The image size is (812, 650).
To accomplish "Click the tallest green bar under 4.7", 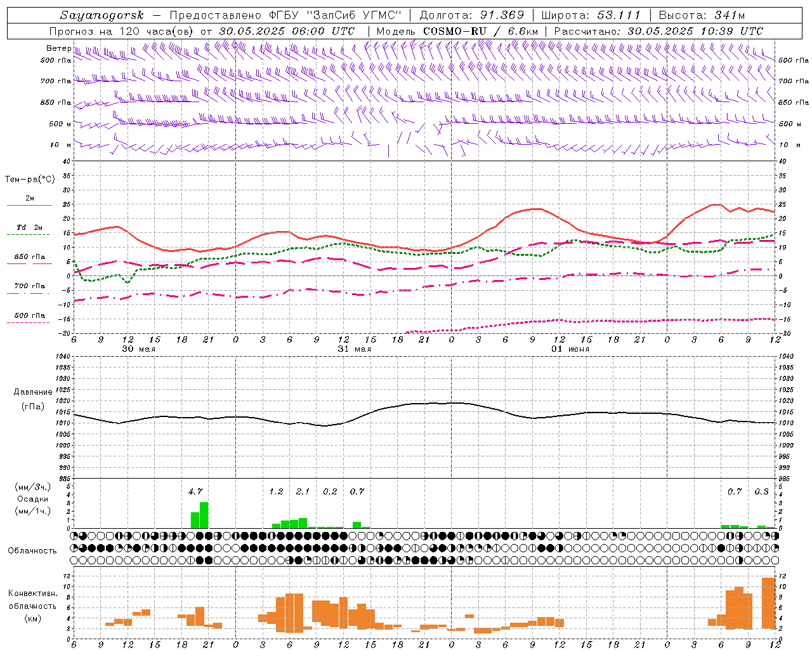I will [x=204, y=515].
